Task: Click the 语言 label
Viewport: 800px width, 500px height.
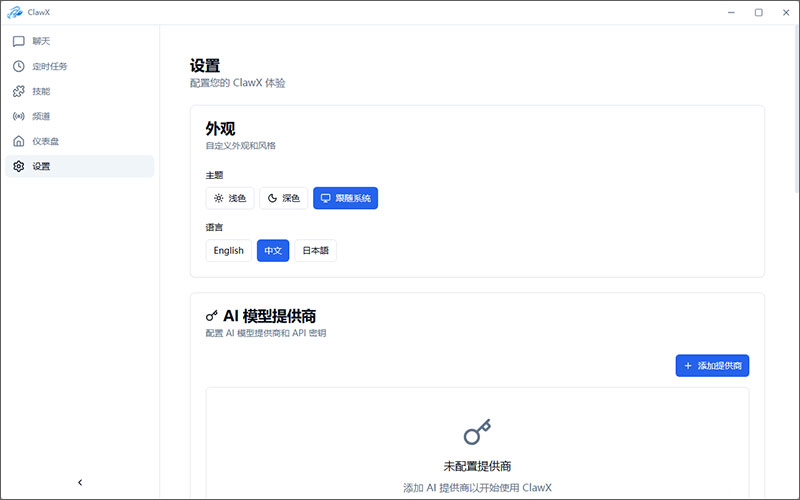Action: (x=214, y=228)
